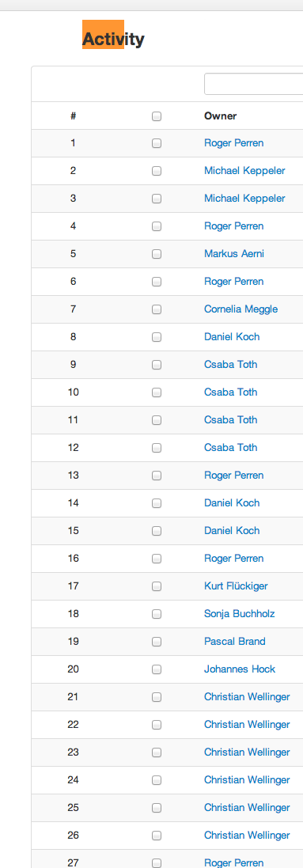Select the checkbox in row 27
This screenshot has height=868, width=303.
tap(156, 863)
